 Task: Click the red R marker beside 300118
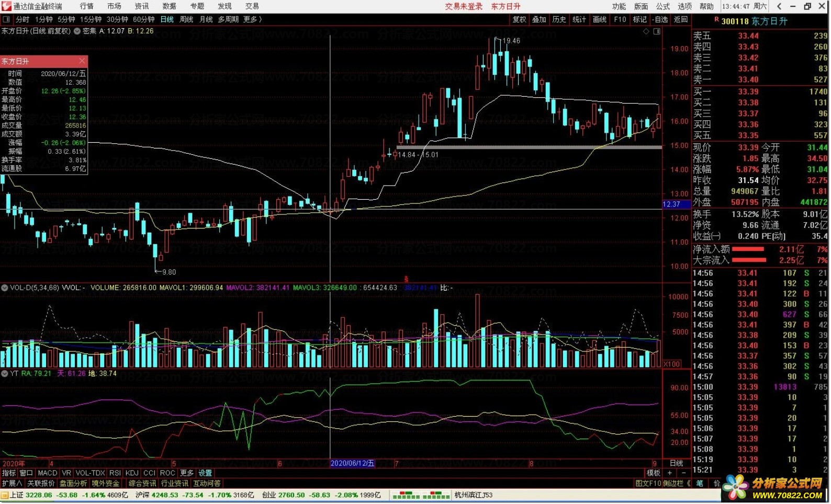tap(716, 20)
